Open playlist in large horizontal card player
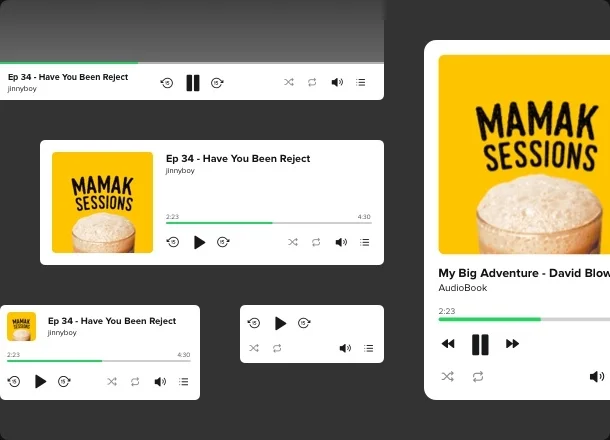 [365, 242]
